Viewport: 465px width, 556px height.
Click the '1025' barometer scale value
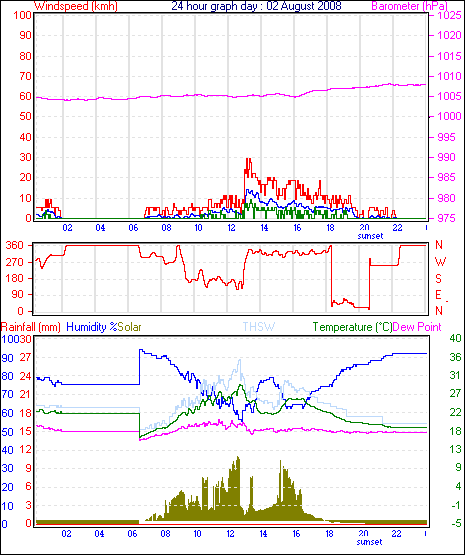tap(450, 15)
